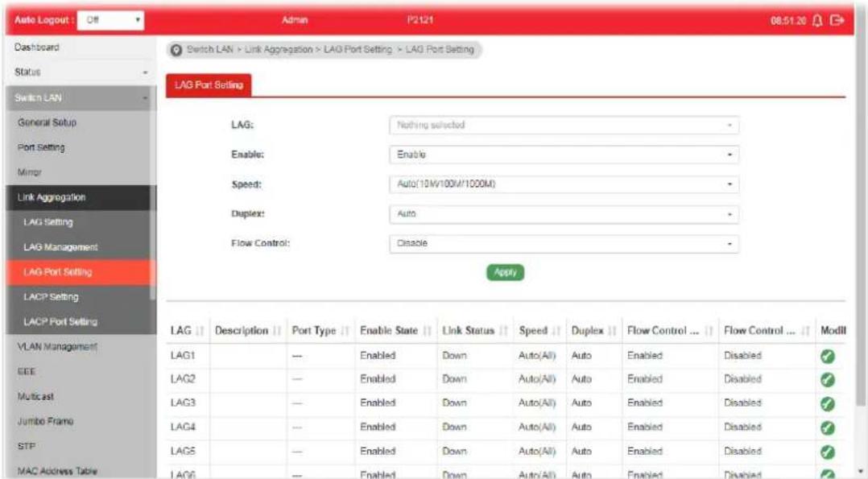Click LAG2's Down link status
The height and width of the screenshot is (479, 868).
pyautogui.click(x=454, y=379)
